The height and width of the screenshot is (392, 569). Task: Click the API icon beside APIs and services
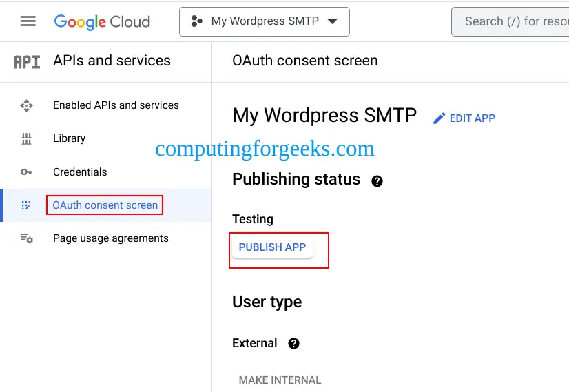(x=26, y=62)
